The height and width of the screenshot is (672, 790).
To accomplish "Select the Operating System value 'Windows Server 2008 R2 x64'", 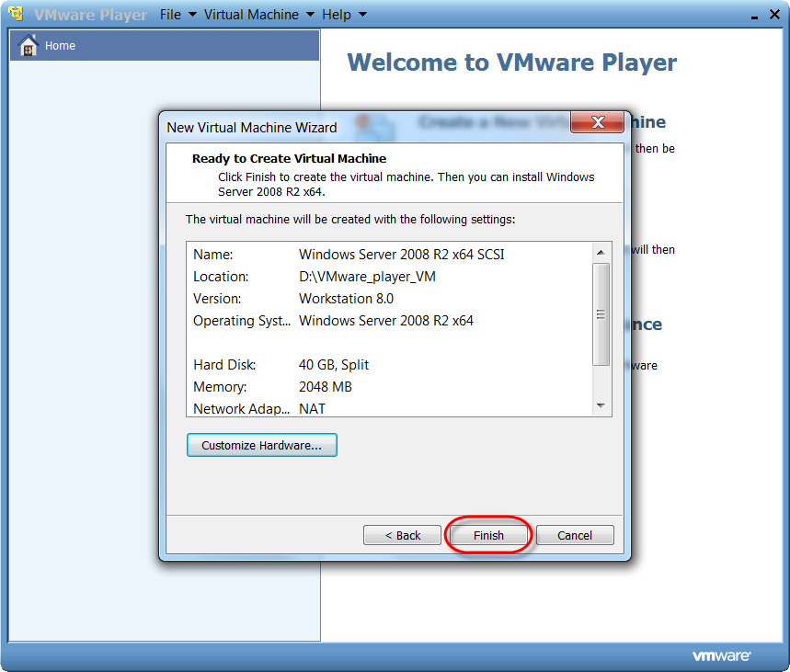I will [x=386, y=321].
